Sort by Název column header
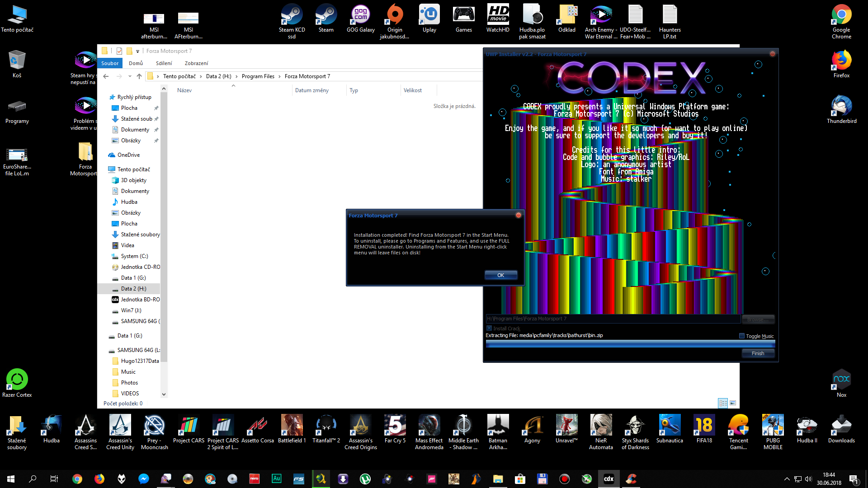Viewport: 868px width, 488px height. pos(233,90)
